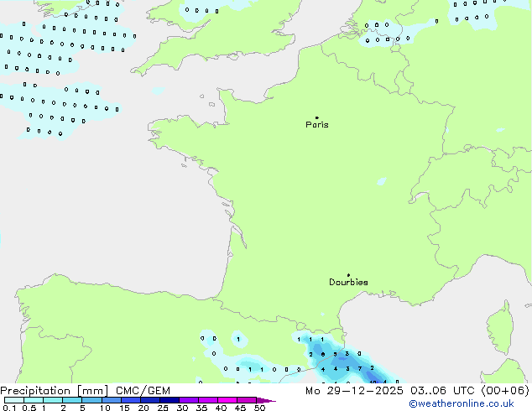Select the 35–40 mm legend color swatch
The width and height of the screenshot is (532, 411).
(208, 400)
